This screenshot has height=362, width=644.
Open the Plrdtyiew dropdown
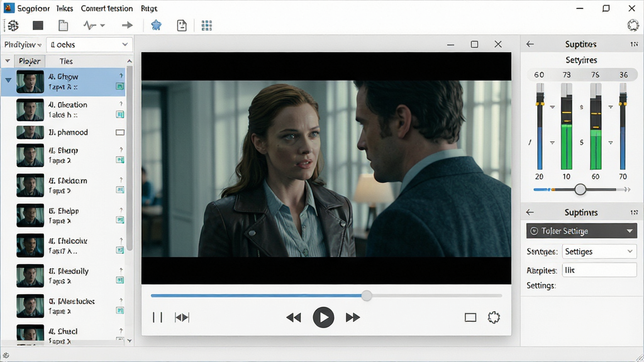(x=23, y=45)
